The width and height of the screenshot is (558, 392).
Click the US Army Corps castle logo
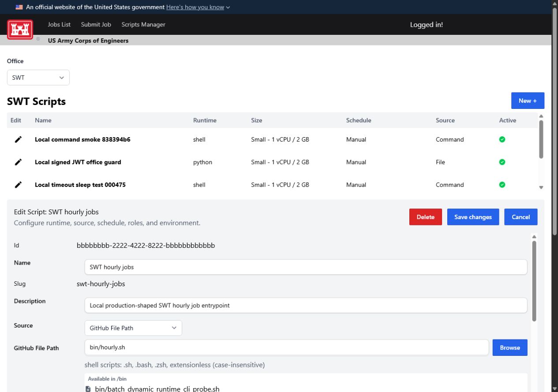pos(20,29)
